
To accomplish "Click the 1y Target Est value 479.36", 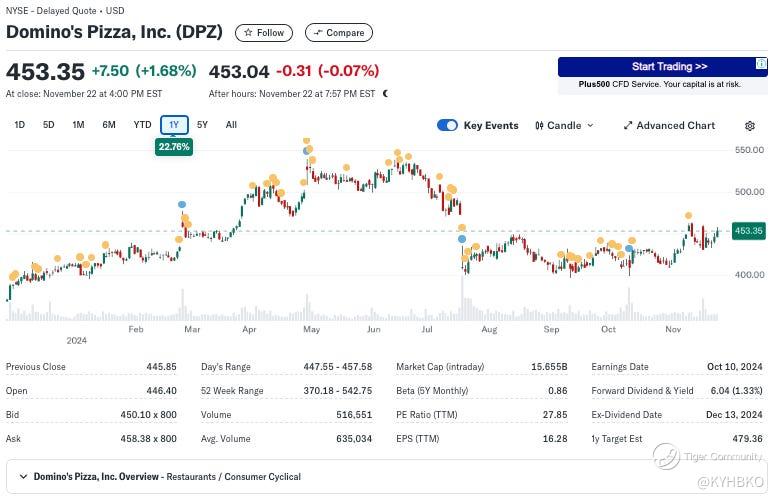I will [747, 438].
